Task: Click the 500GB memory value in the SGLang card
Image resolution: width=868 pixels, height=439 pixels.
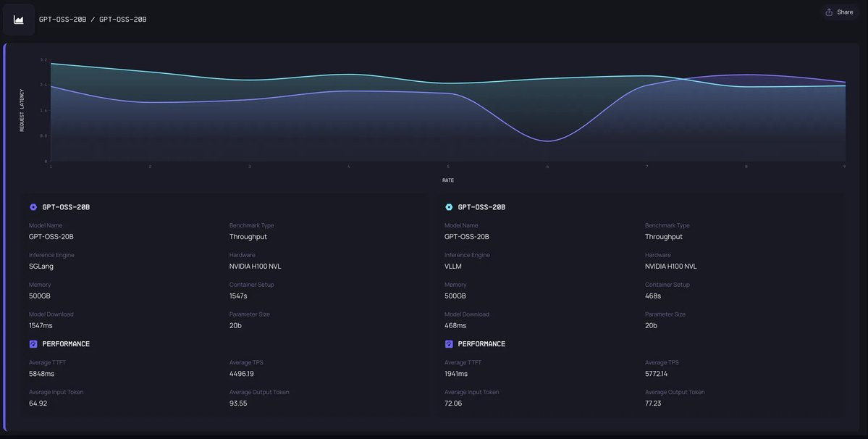Action: [x=39, y=296]
